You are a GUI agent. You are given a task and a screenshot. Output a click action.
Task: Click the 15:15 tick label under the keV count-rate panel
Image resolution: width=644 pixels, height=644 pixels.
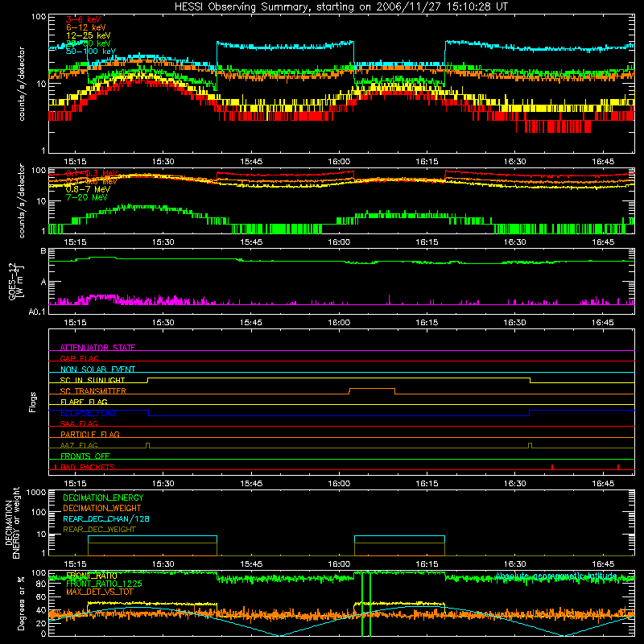click(x=75, y=162)
